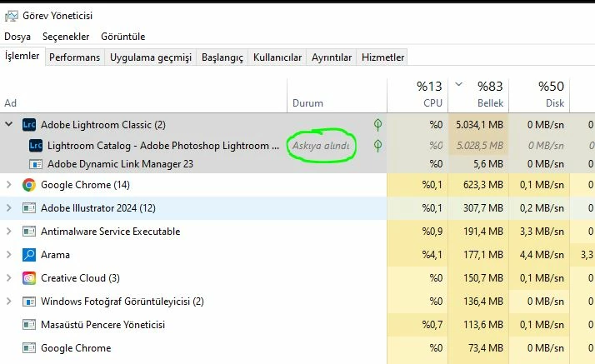Click the %4,1 CPU cell for Arama
Viewport: 595px width, 364px height.
[x=417, y=255]
